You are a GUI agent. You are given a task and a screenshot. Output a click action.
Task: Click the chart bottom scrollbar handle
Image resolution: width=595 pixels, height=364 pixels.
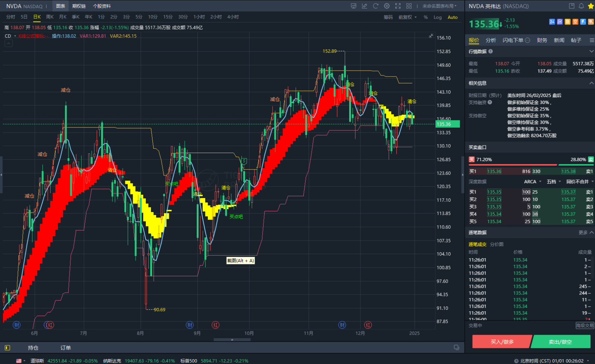[232, 339]
